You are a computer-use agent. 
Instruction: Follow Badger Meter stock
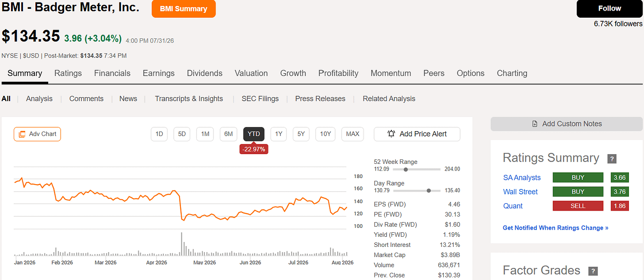pos(609,9)
